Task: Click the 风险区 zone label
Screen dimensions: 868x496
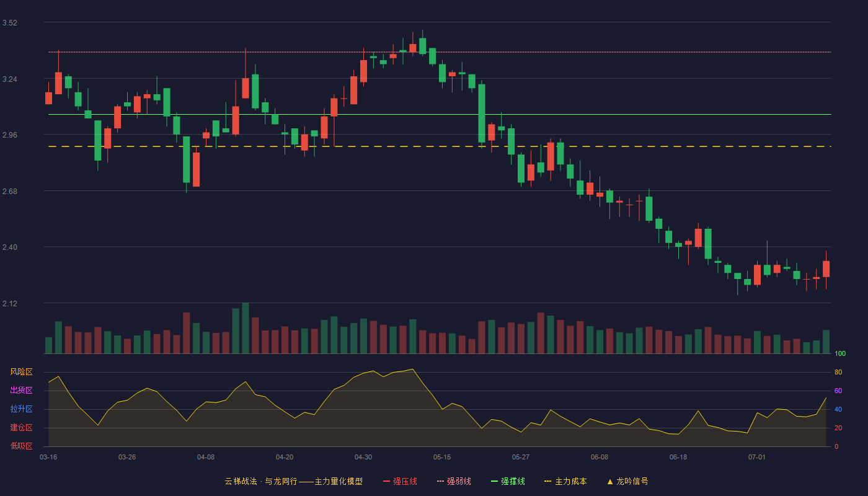Action: [21, 372]
